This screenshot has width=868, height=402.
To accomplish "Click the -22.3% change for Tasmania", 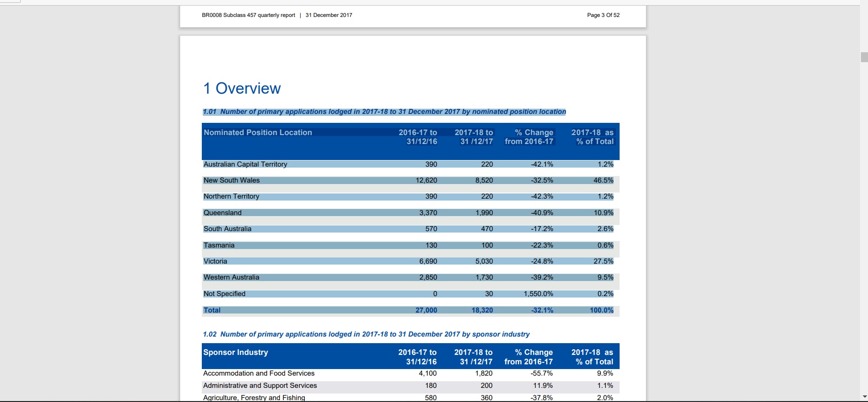I will point(542,245).
